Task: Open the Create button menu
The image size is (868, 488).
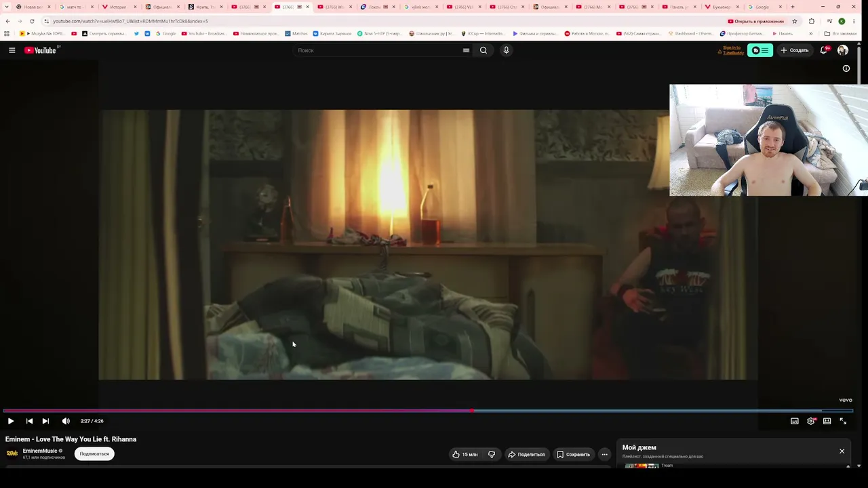Action: click(794, 50)
